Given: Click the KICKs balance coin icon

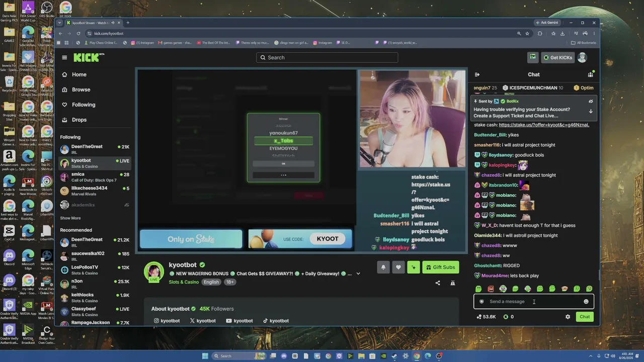Looking at the screenshot, I should coord(506,317).
